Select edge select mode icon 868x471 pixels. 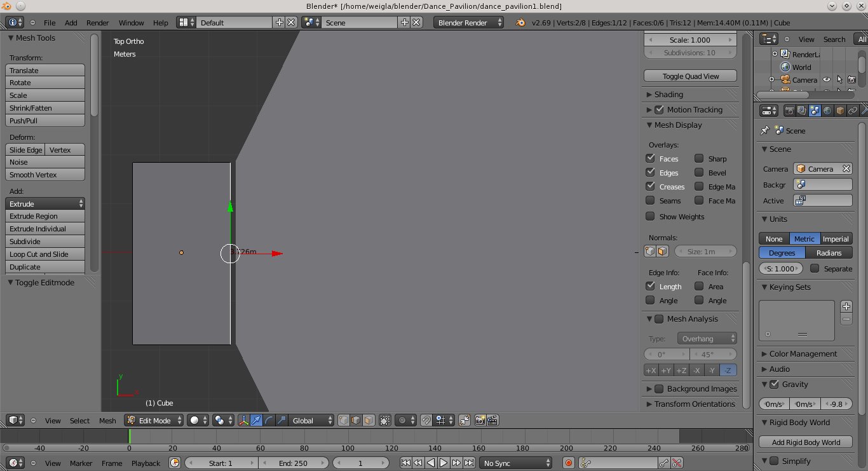click(x=355, y=420)
